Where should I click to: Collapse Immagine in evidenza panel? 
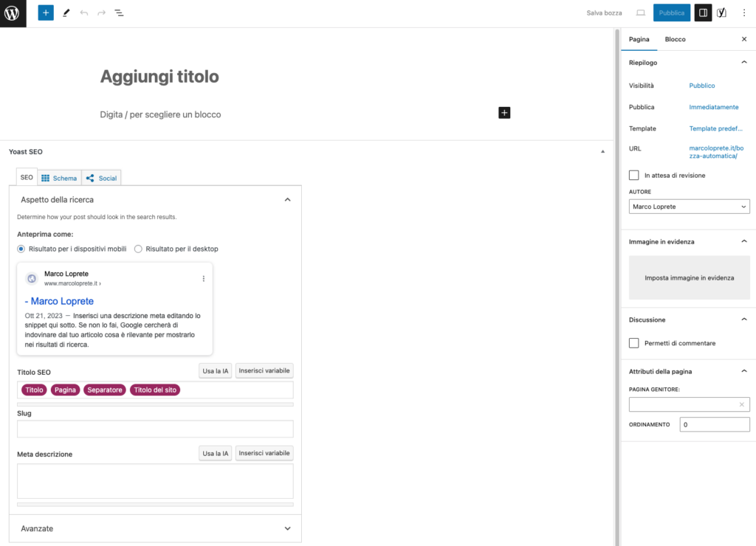744,241
